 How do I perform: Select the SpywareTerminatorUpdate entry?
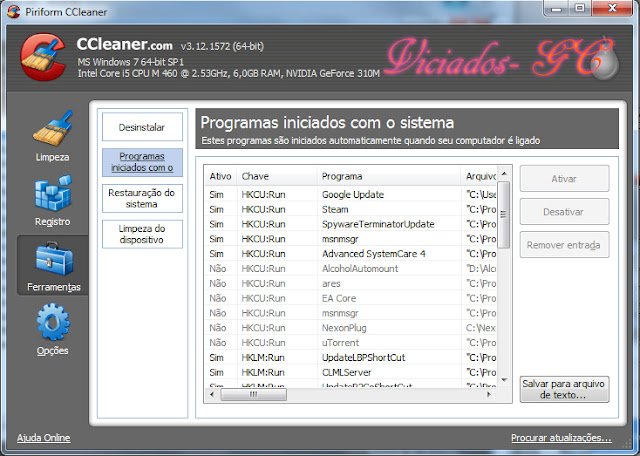(x=351, y=224)
